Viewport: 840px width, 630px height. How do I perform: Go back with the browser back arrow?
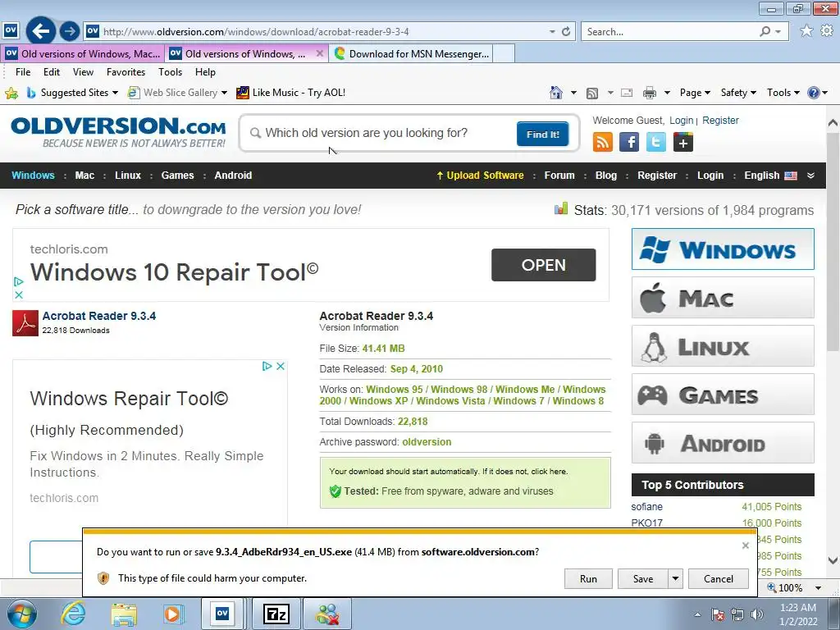[41, 31]
